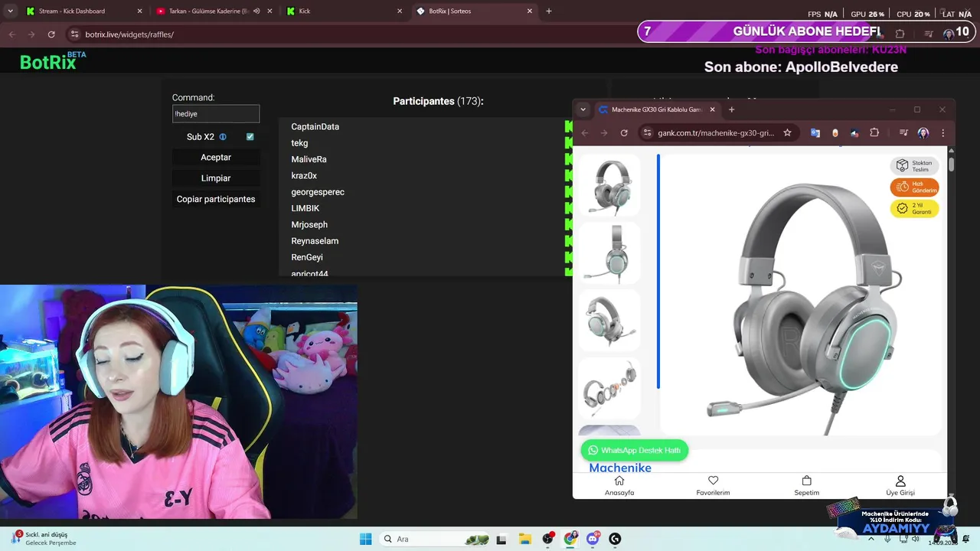Select the Machenike GX30 tab in Gank window

click(657, 109)
